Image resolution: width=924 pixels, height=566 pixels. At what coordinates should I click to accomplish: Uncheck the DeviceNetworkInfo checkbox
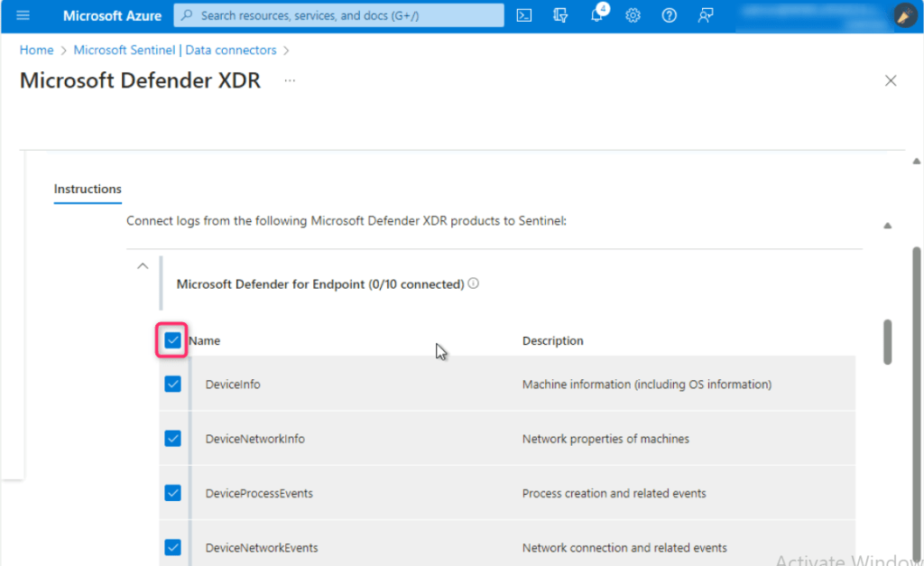pos(173,439)
